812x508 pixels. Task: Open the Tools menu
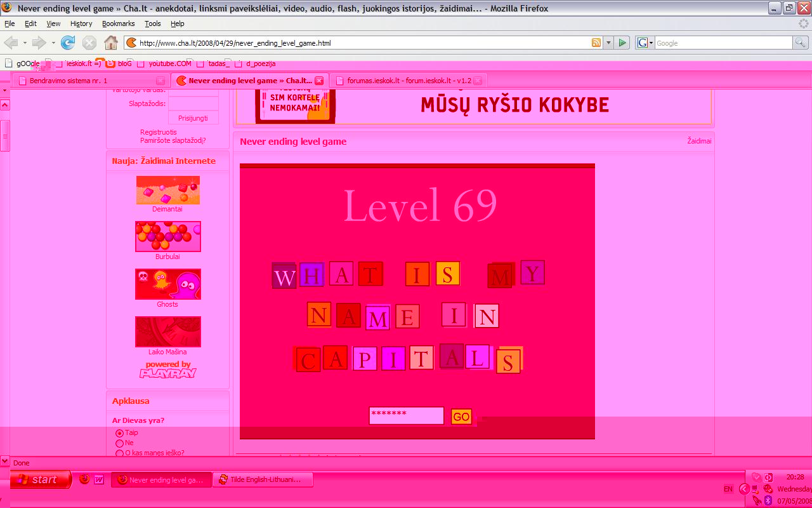[x=153, y=23]
